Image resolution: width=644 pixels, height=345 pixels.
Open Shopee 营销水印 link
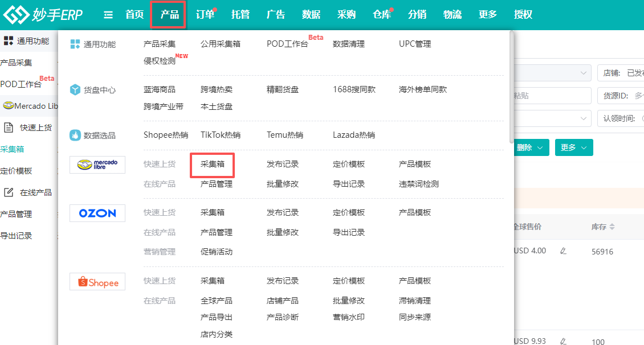349,317
